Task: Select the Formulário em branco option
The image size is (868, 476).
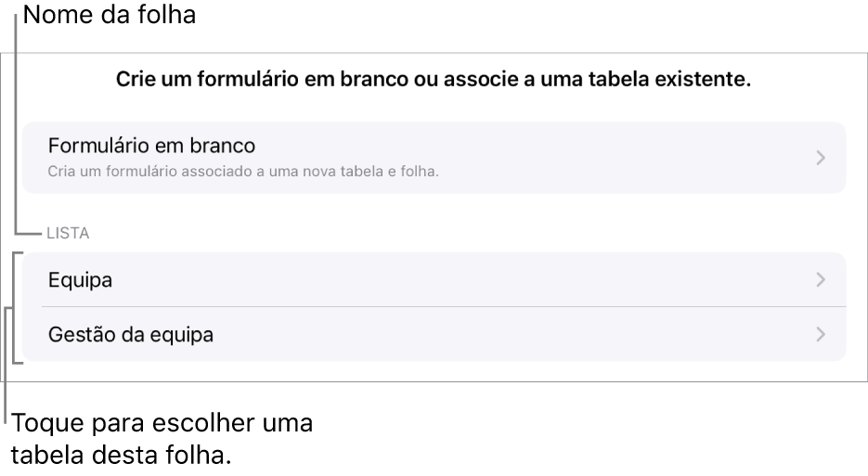Action: pos(151,146)
